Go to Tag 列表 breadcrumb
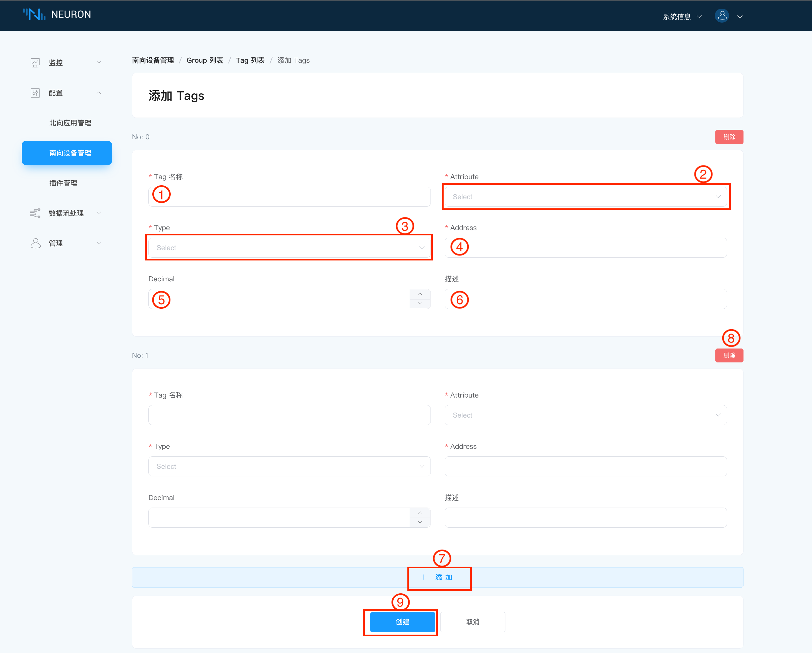 250,60
